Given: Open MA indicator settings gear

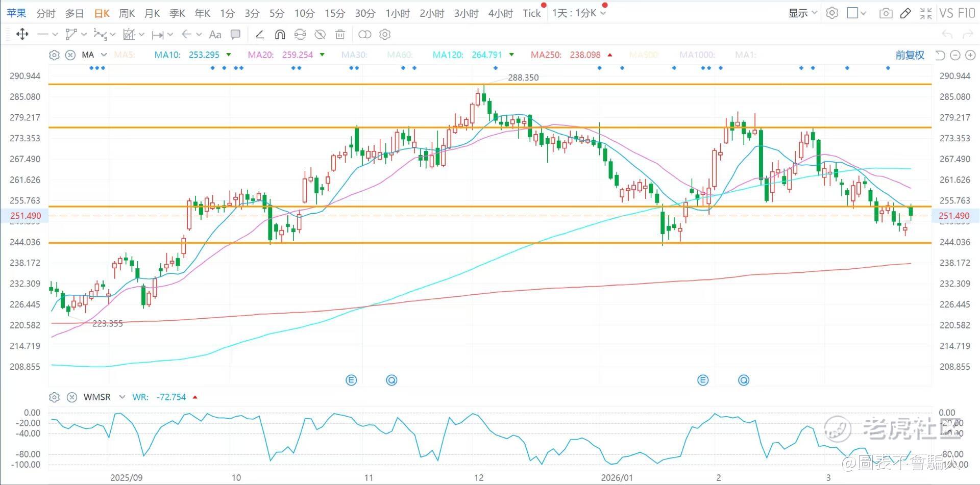Looking at the screenshot, I should (54, 55).
